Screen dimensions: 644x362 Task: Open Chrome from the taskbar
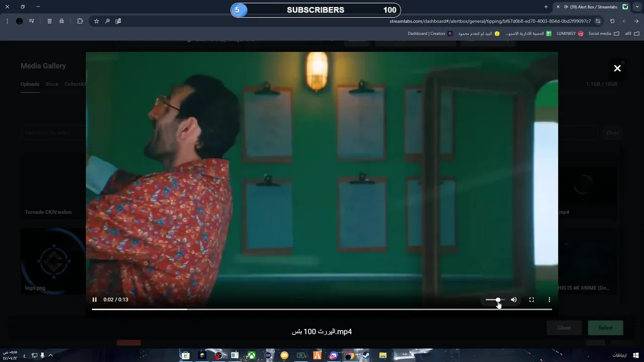(x=350, y=355)
